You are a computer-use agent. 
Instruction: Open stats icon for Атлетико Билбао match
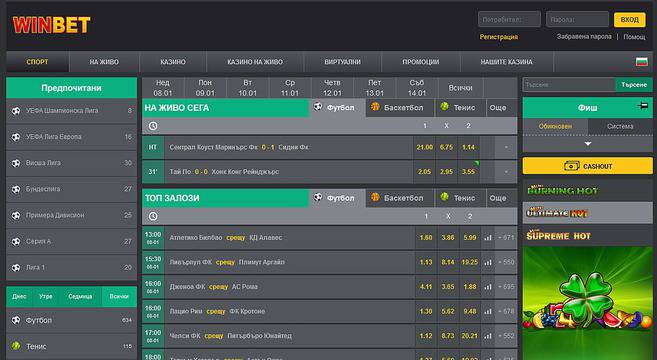pos(488,238)
